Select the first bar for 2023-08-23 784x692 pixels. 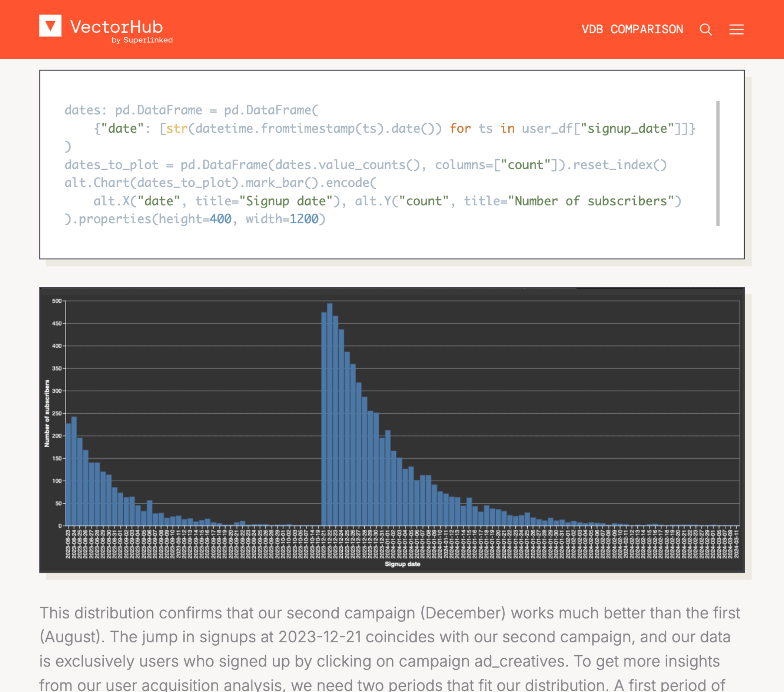[68, 474]
